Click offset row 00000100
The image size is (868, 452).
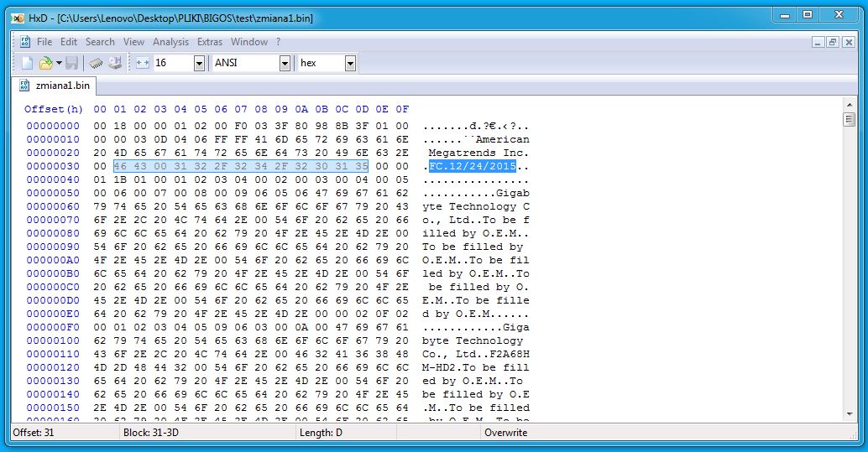(53, 340)
